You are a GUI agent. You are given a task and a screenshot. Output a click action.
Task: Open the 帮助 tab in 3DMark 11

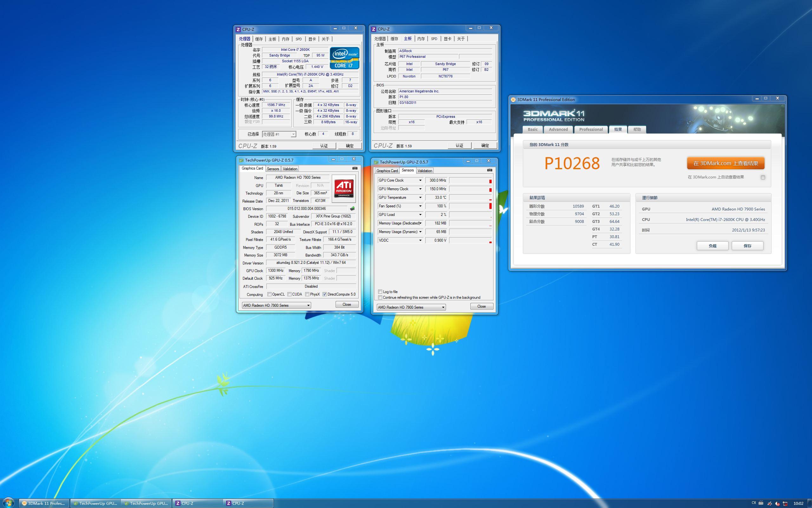click(637, 129)
